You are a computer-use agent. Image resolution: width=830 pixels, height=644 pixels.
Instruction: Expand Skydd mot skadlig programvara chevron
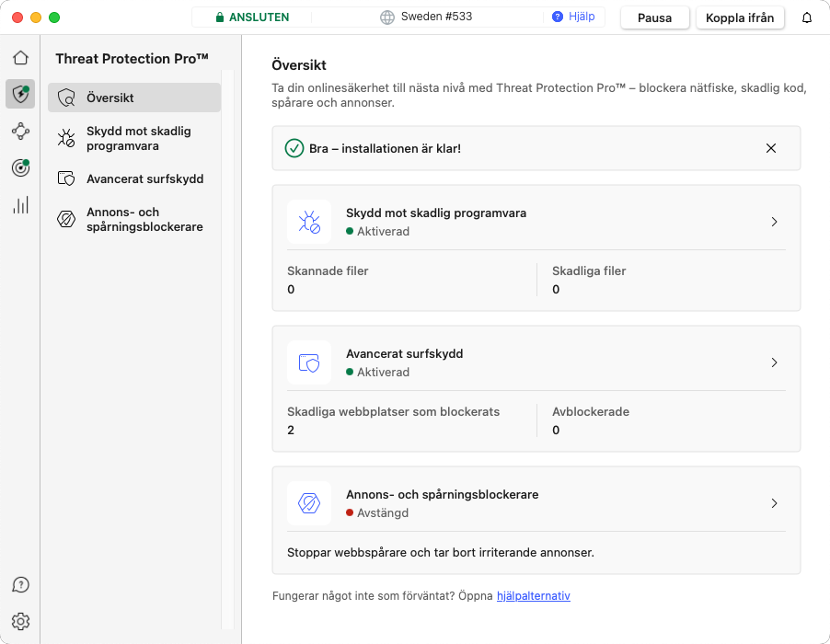point(774,222)
